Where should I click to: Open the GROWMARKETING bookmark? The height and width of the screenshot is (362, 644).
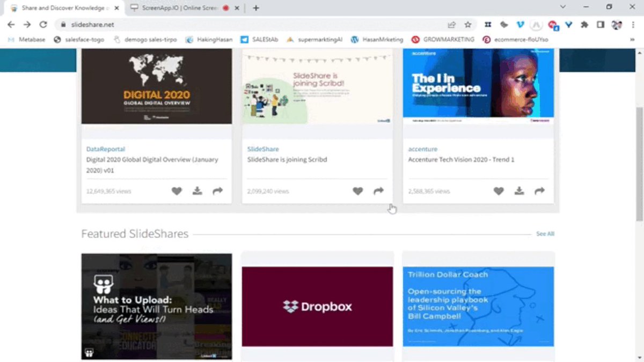click(443, 39)
